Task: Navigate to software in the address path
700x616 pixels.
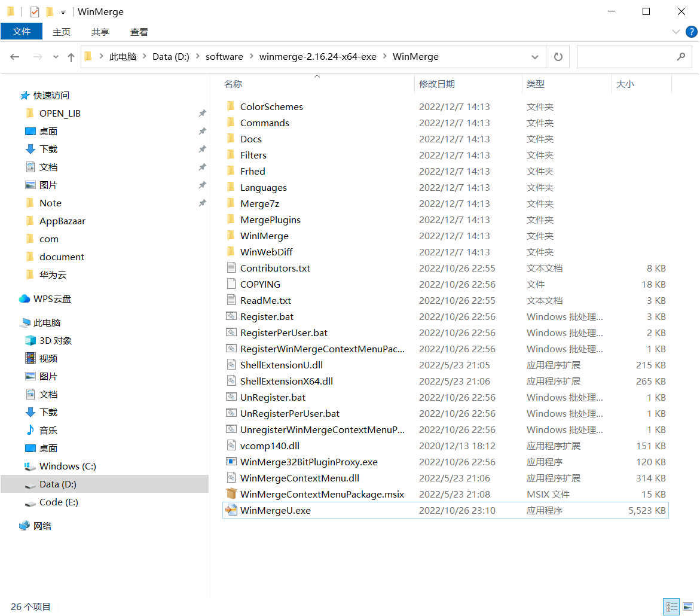Action: tap(224, 57)
